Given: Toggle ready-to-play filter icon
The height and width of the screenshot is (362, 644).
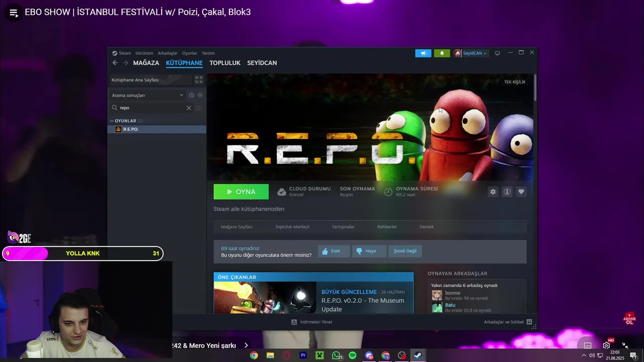Looking at the screenshot, I should click(x=200, y=95).
